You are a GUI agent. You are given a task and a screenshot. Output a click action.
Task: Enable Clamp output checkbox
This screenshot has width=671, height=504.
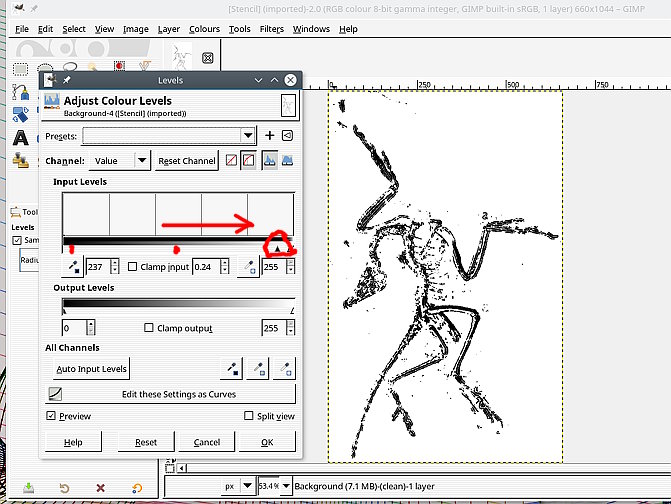pyautogui.click(x=150, y=328)
